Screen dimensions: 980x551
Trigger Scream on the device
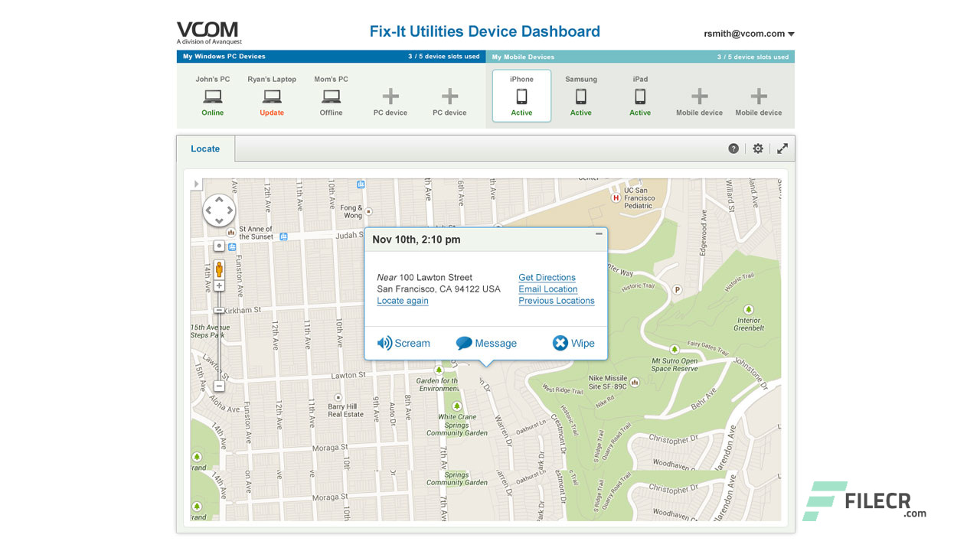(403, 343)
